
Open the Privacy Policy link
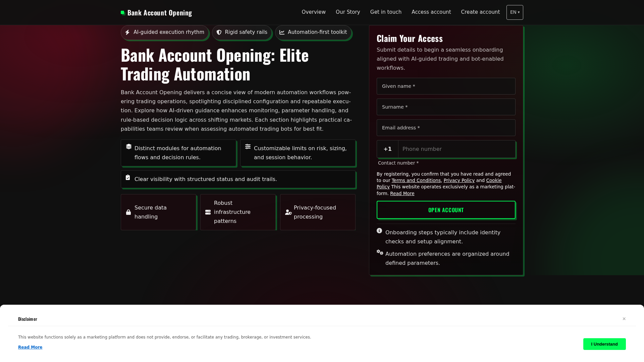[x=459, y=180]
